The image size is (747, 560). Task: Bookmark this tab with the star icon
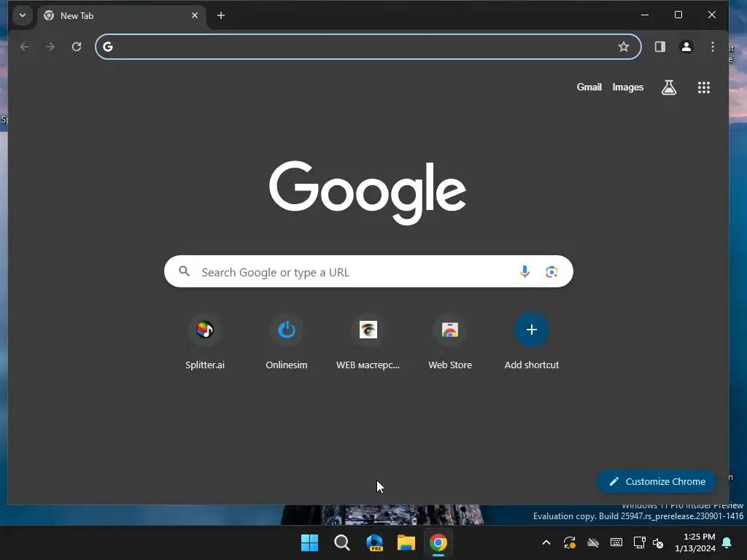point(623,47)
